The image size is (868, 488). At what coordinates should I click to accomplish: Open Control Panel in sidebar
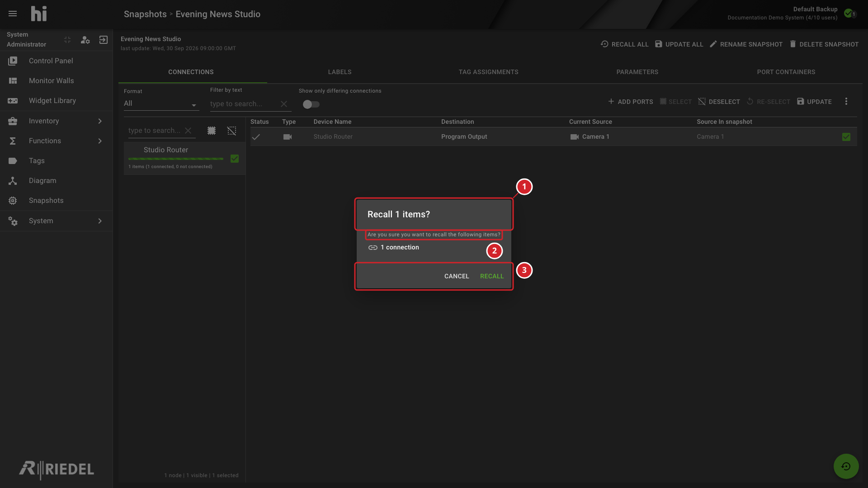click(x=57, y=61)
